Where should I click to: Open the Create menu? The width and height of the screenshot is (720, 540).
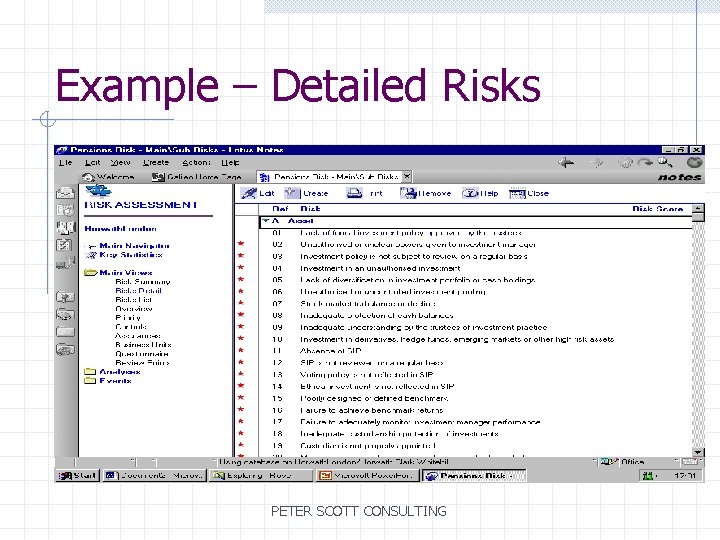tap(156, 163)
